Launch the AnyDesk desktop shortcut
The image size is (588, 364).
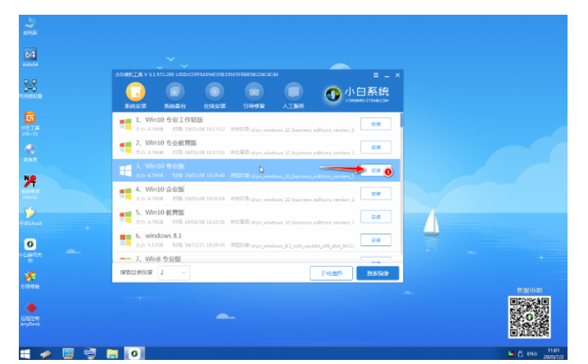coord(30,315)
